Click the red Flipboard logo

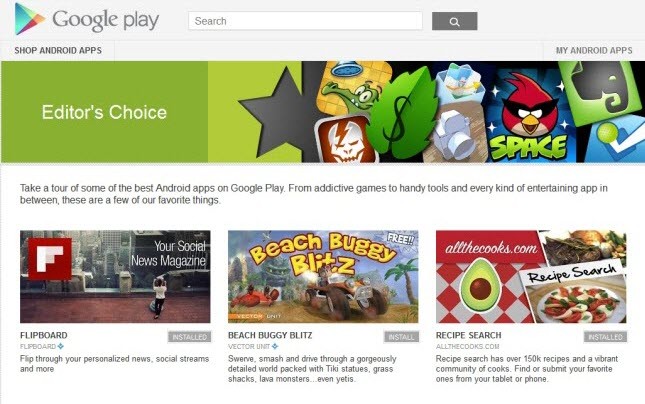click(x=50, y=259)
